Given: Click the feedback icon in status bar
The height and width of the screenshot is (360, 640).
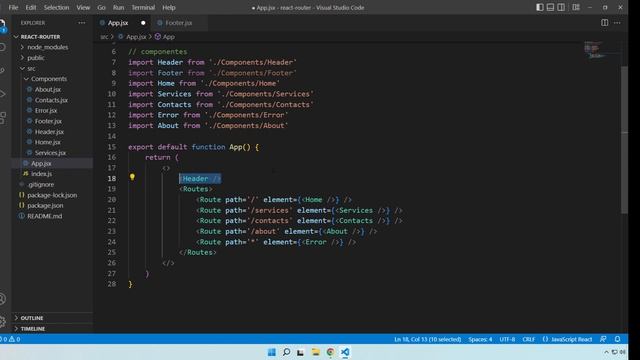Looking at the screenshot, I should (x=603, y=339).
